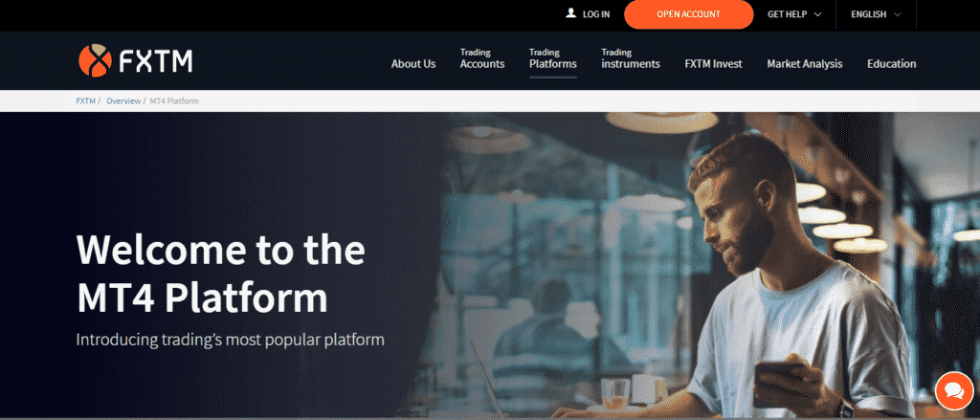Go to FXTM Invest
The height and width of the screenshot is (420, 980).
click(x=713, y=64)
